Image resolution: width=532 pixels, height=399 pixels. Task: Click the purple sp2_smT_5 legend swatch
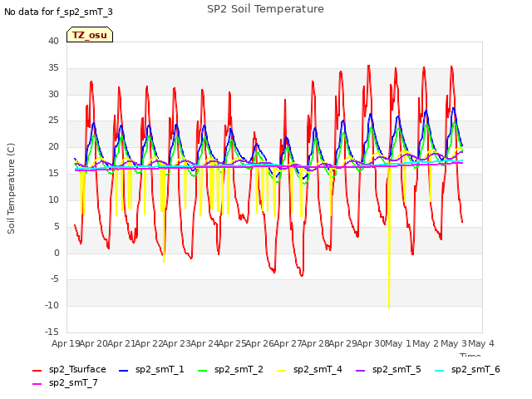(360, 371)
